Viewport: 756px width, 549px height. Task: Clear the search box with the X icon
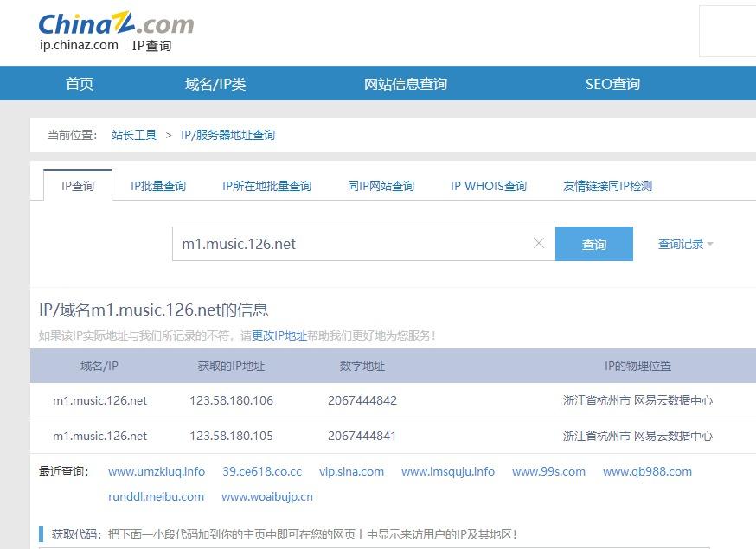pyautogui.click(x=539, y=244)
